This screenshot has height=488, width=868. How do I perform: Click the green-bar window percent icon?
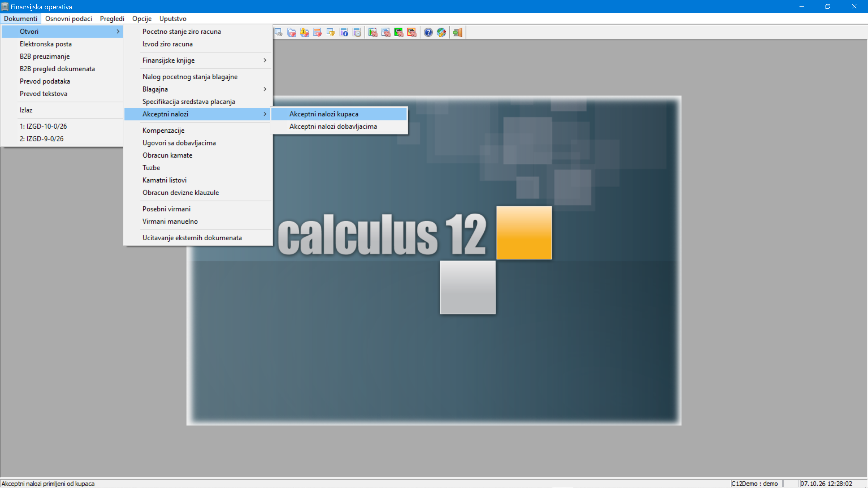(x=373, y=32)
